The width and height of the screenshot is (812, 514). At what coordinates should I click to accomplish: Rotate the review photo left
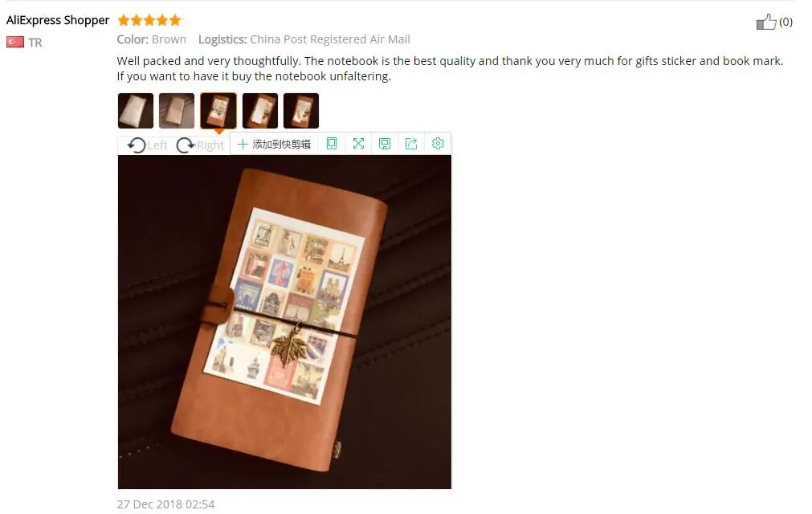[147, 145]
